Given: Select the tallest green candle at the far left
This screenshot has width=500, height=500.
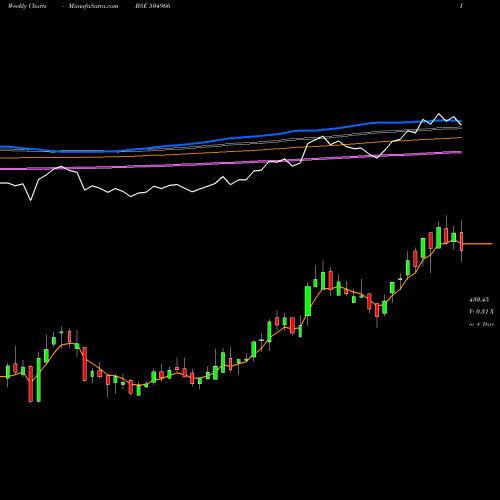Looking at the screenshot, I should point(39,380).
